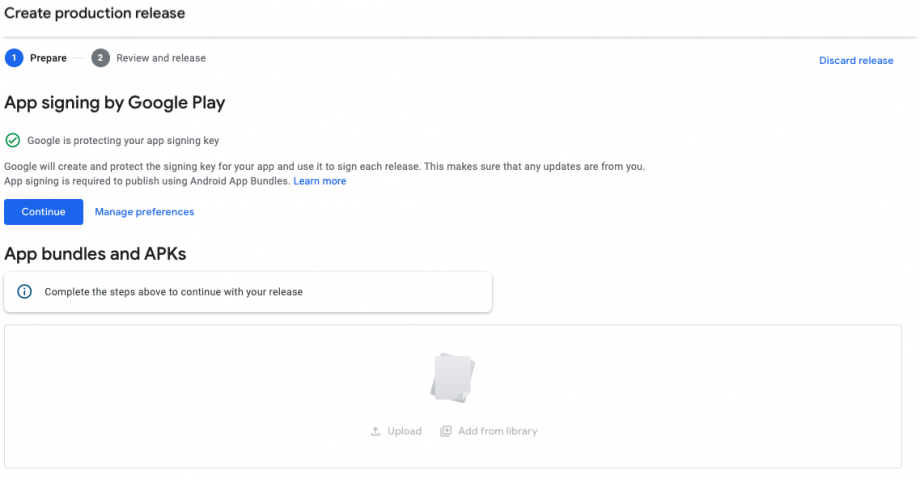
Task: Click the paper stack icon in drop zone
Action: coord(452,378)
